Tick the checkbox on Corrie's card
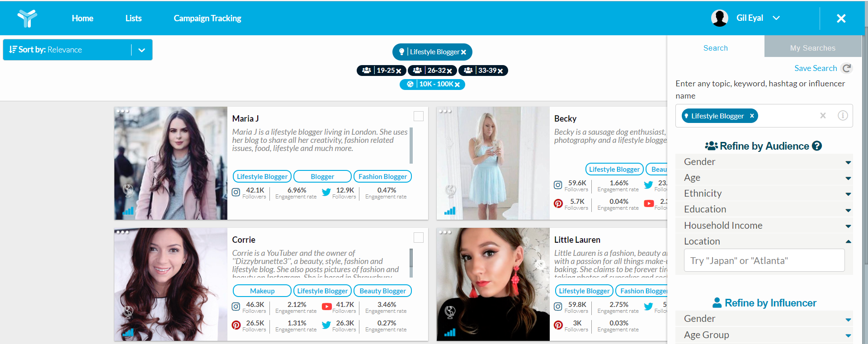Image resolution: width=868 pixels, height=344 pixels. coord(419,237)
